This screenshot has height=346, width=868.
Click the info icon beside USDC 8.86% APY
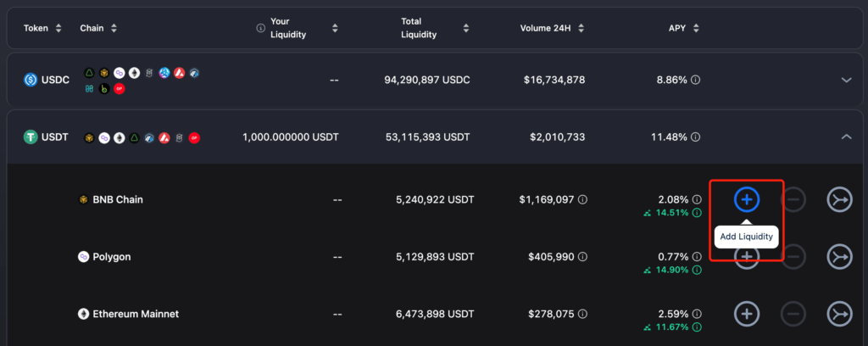coord(695,80)
